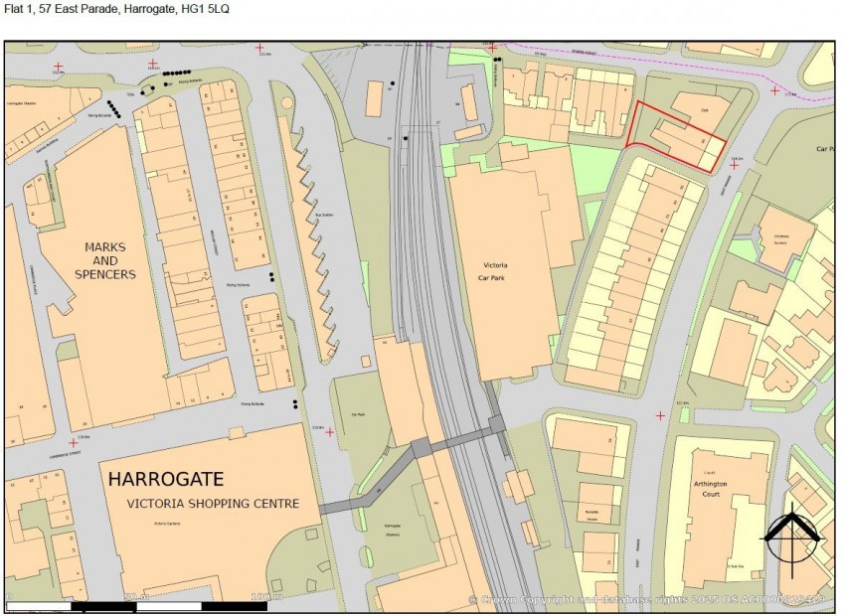
Task: Select the Car Park label on the right
Action: [825, 147]
